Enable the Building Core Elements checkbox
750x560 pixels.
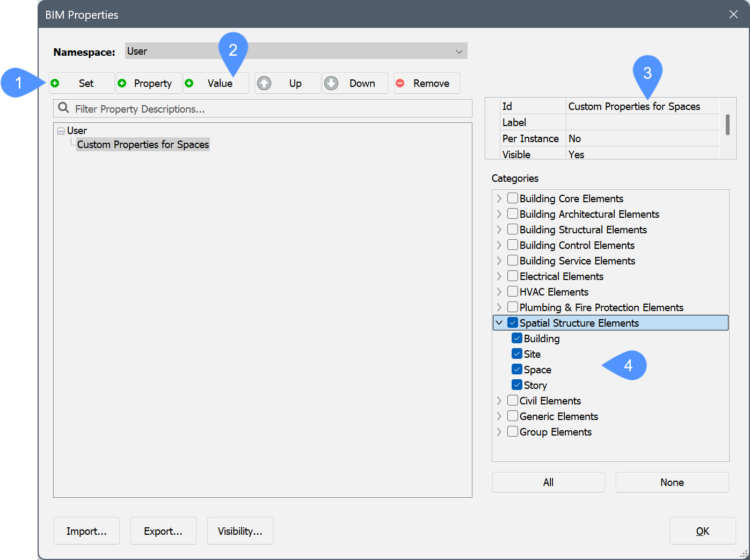coord(513,198)
